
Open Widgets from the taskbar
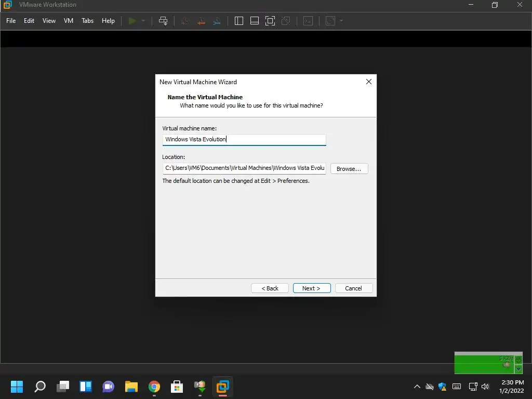(86, 387)
